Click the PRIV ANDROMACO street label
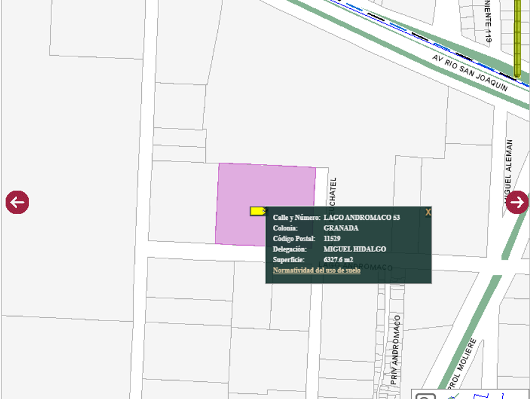Screen dimensions: 532x399 click(x=395, y=350)
